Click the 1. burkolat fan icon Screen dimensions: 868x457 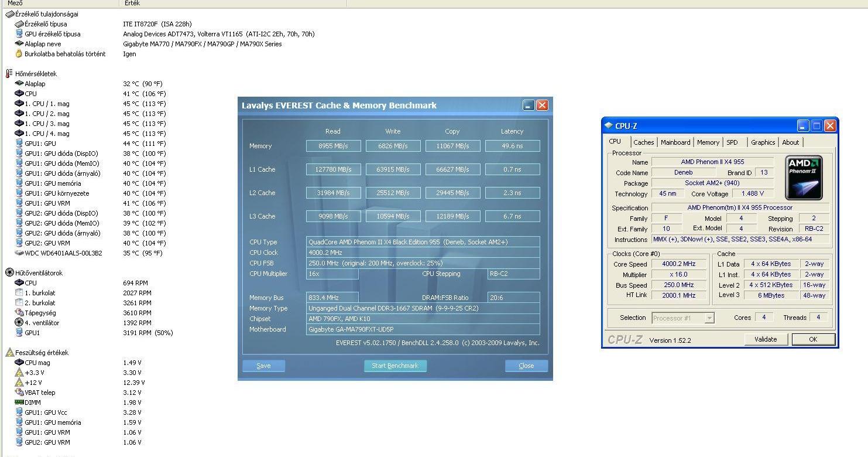19,293
